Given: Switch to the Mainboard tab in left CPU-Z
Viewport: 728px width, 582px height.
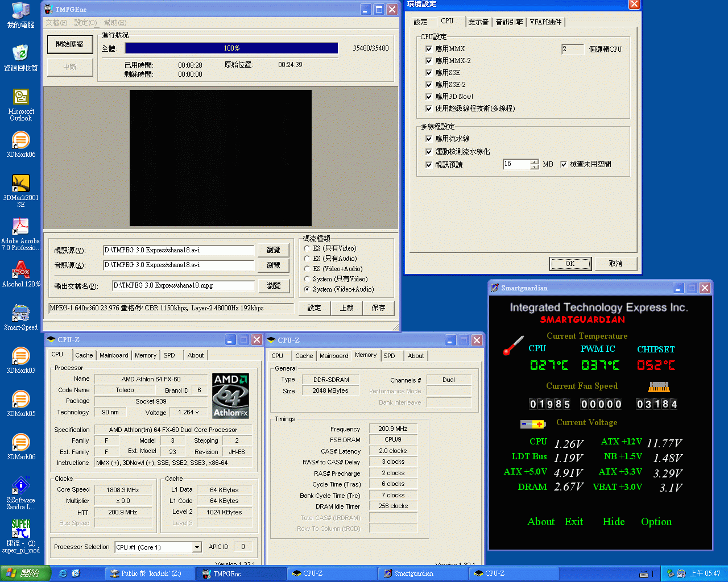Looking at the screenshot, I should click(114, 355).
